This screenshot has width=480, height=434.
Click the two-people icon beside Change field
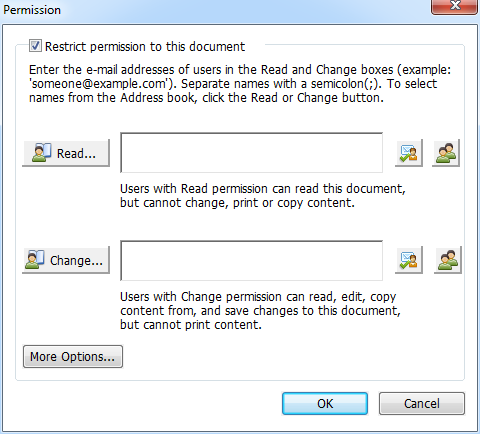(448, 260)
